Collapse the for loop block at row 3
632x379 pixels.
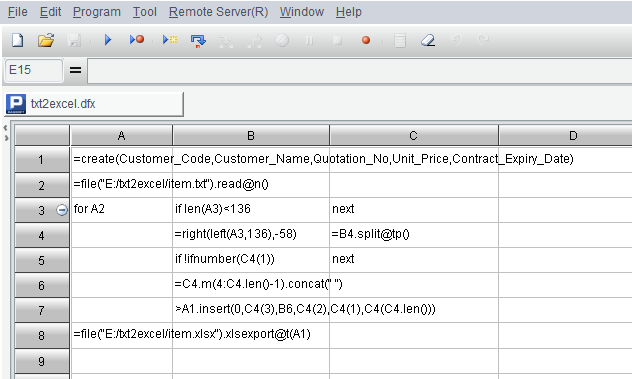pos(62,210)
